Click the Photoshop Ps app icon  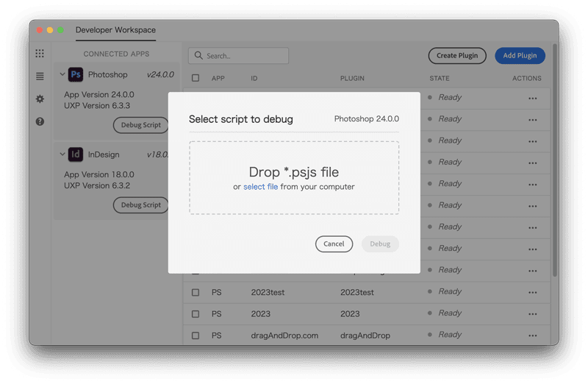coord(76,74)
